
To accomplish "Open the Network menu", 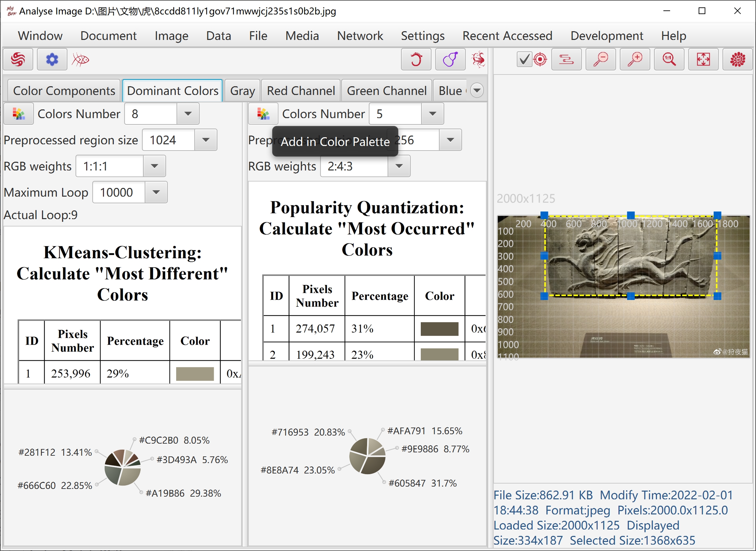I will coord(360,36).
